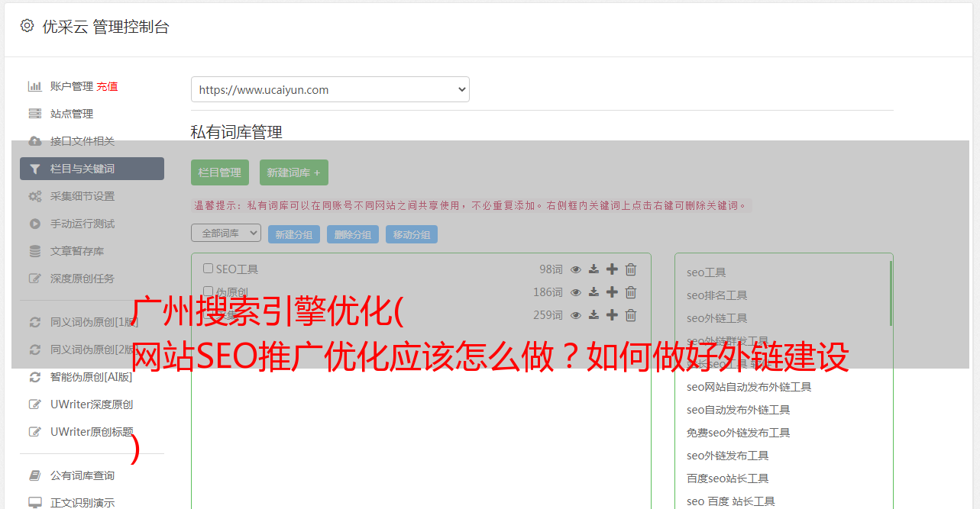Click the refresh icon for 同义词伪原创[1版]
Image resolution: width=980 pixels, height=509 pixels.
coord(35,322)
